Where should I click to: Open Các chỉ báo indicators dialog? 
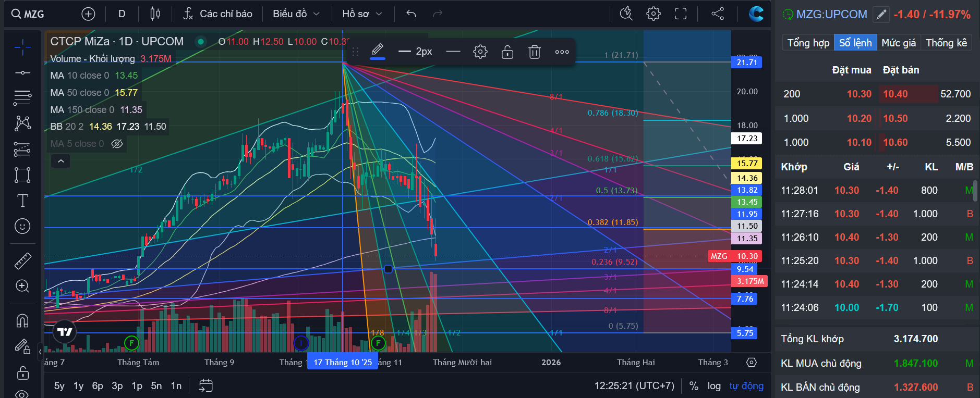point(218,14)
